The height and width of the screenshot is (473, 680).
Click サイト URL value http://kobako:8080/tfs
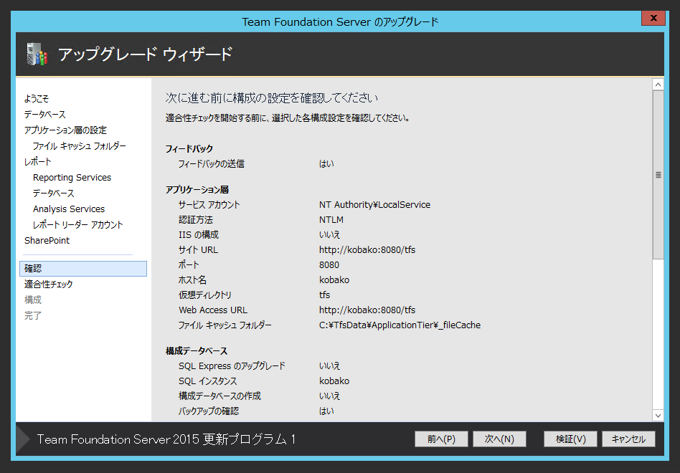tap(367, 250)
